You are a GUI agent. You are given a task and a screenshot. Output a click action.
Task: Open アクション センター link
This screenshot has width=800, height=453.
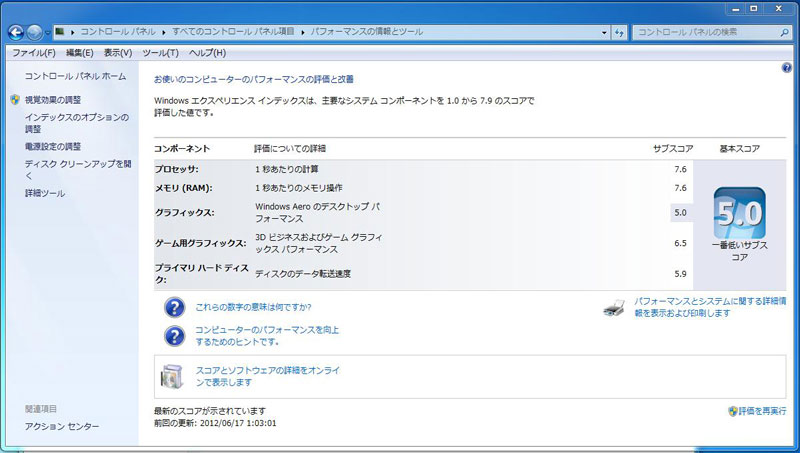coord(62,426)
